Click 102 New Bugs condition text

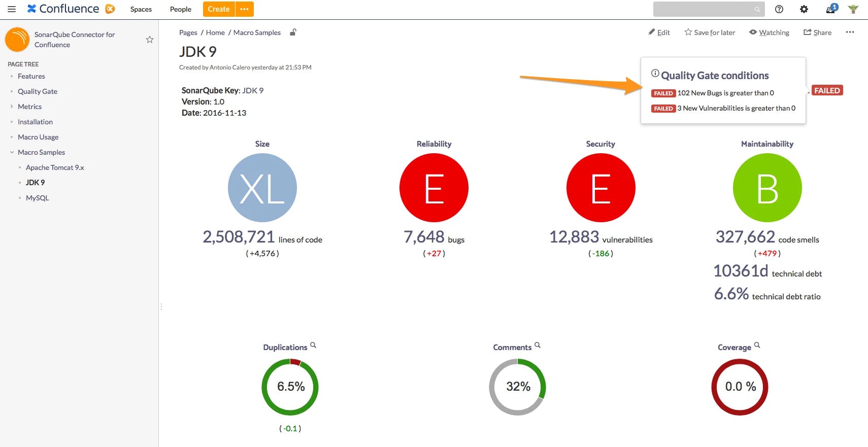(726, 93)
